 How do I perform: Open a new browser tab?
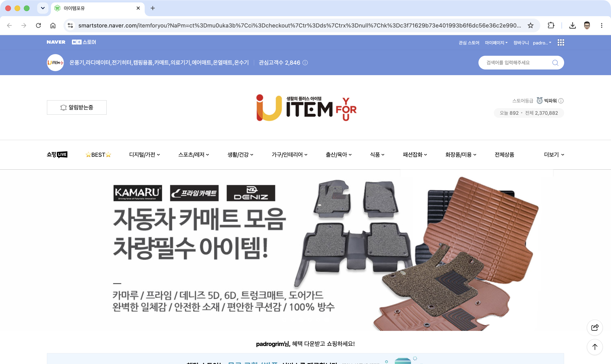[x=153, y=8]
